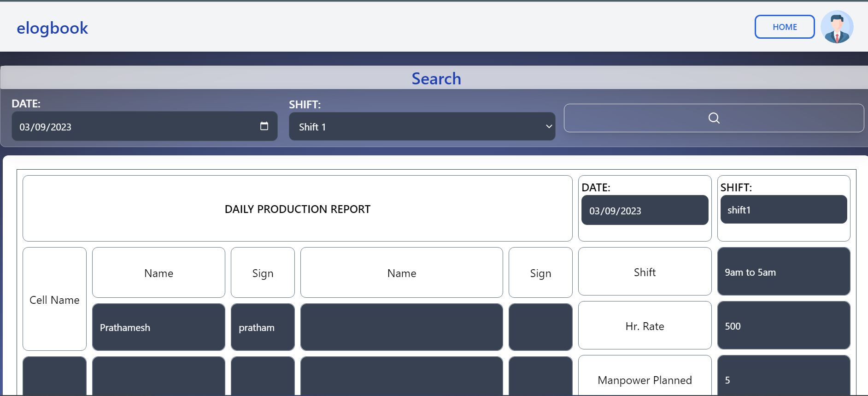
Task: Click the empty second Name field
Action: coord(401,327)
